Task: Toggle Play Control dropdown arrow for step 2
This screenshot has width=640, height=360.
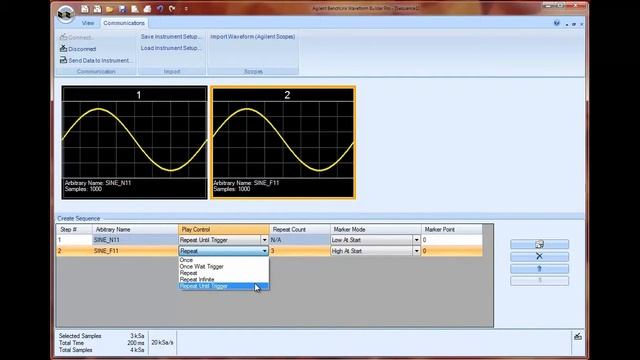Action: coord(264,251)
